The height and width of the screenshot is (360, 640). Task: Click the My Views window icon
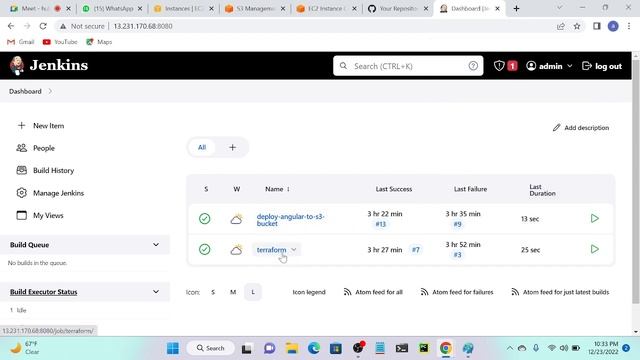(x=22, y=215)
